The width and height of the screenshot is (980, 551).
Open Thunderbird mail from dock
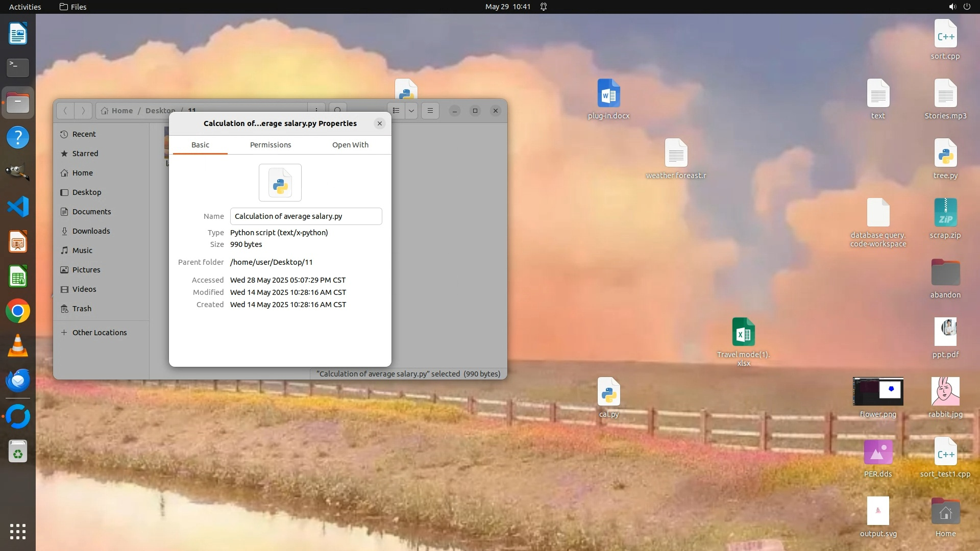pos(18,381)
